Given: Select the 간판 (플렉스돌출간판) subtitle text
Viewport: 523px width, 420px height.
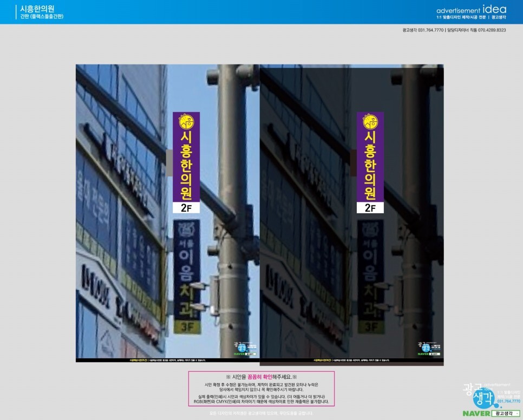Looking at the screenshot, I should point(42,17).
